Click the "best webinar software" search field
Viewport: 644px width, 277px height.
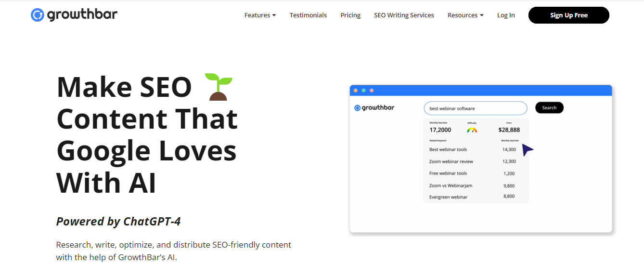[475, 108]
